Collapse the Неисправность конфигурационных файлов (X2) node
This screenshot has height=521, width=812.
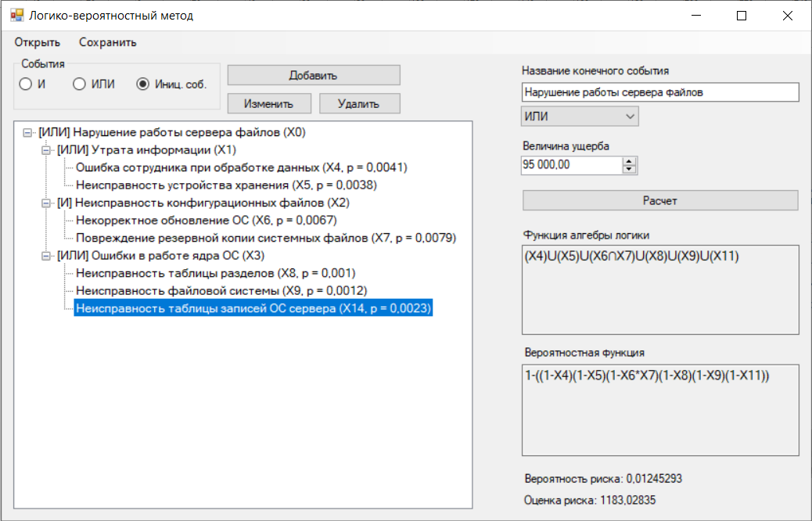click(x=46, y=203)
